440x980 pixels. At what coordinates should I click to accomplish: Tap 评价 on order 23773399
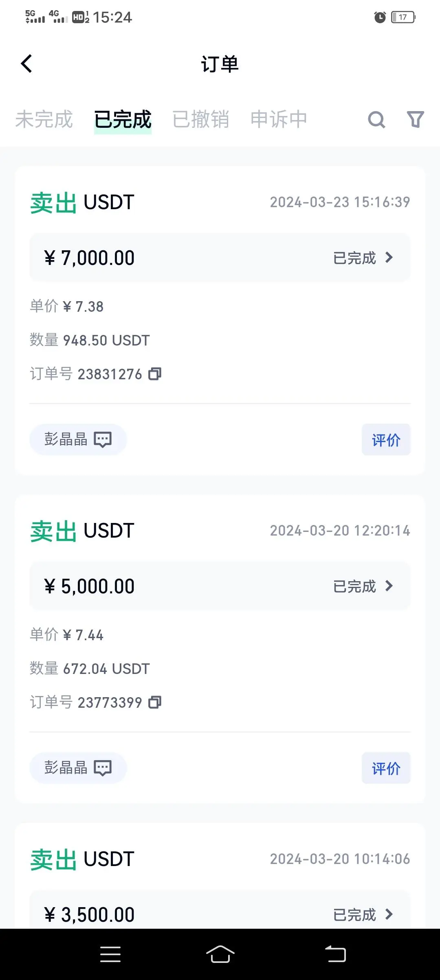click(386, 768)
